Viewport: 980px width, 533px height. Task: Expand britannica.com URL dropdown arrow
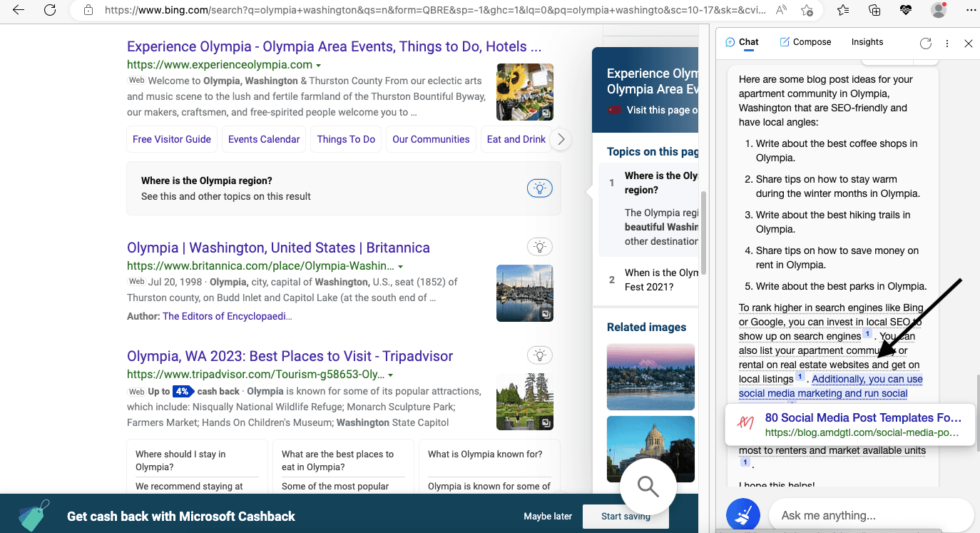pos(401,266)
